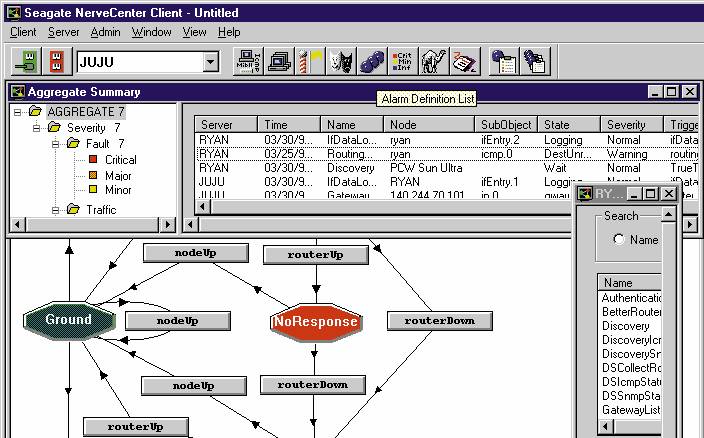Select the routerUp transition above NoResponse

(316, 255)
